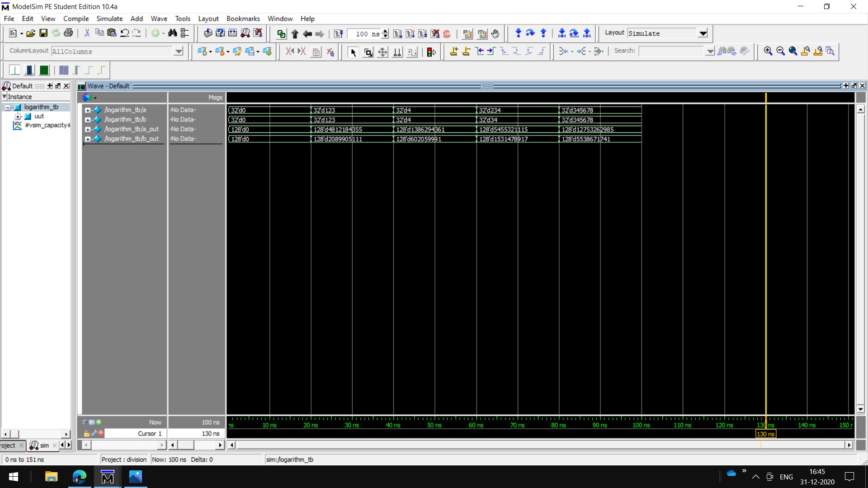Open the Wave menu
868x488 pixels.
(x=159, y=19)
